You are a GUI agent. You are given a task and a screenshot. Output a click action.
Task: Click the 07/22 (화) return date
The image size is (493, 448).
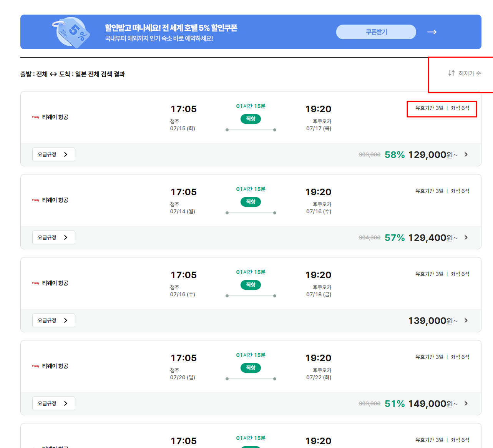click(319, 377)
